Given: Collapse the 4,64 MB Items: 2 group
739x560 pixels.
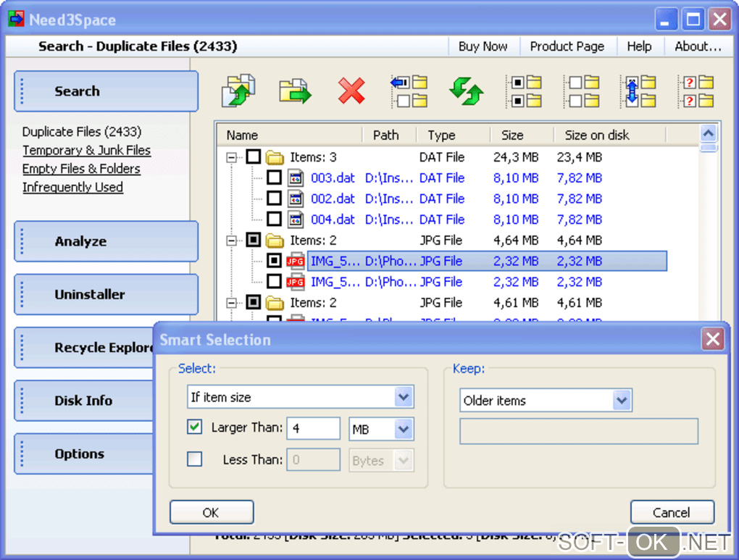Looking at the screenshot, I should 231,241.
